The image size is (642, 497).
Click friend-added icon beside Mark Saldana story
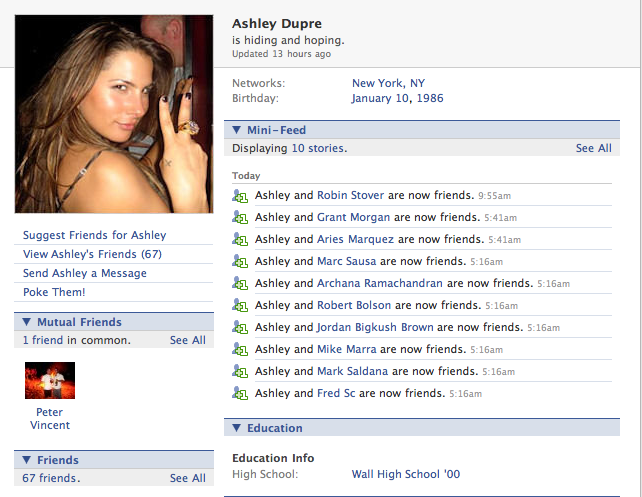pos(240,372)
